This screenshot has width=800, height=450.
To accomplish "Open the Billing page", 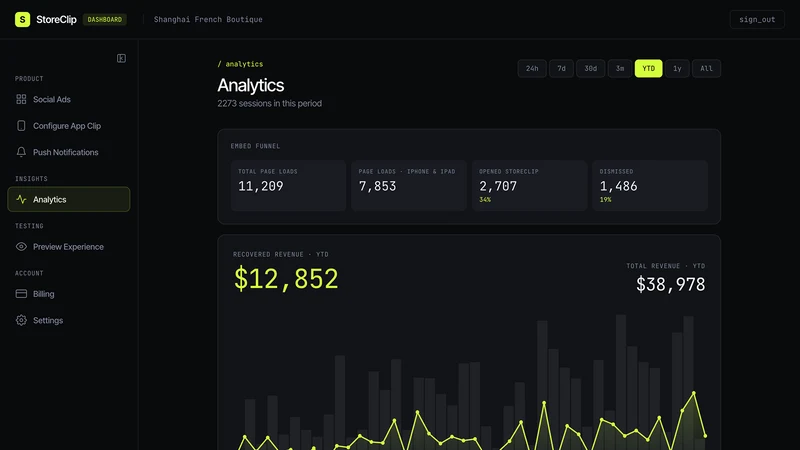I will coord(69,294).
